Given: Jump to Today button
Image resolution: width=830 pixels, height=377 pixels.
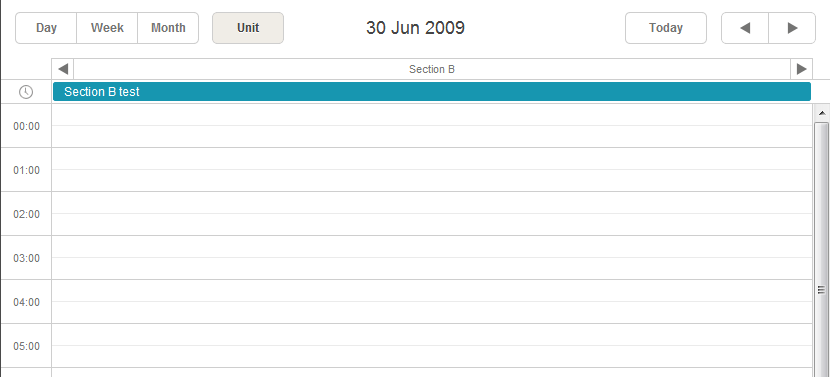Looking at the screenshot, I should coord(666,28).
